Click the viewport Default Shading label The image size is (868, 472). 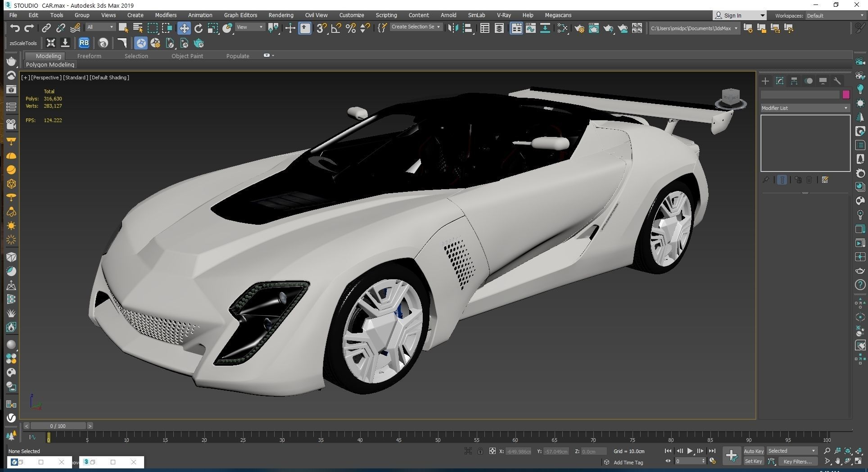pyautogui.click(x=109, y=77)
